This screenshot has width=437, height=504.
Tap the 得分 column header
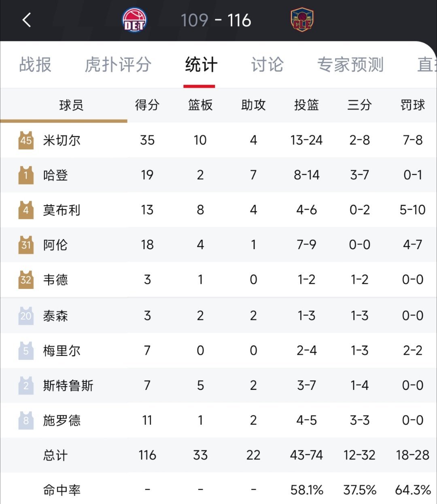click(x=147, y=105)
